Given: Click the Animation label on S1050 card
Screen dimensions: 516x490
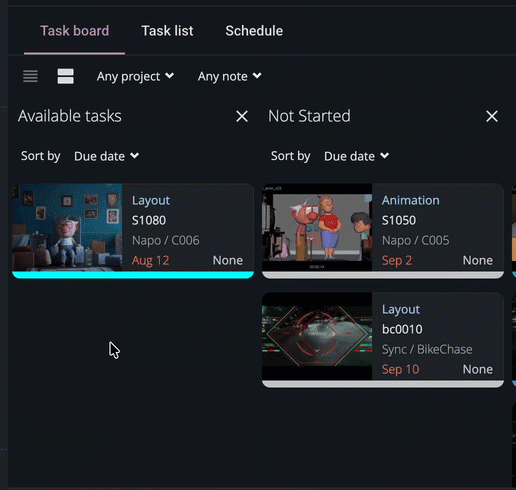Looking at the screenshot, I should 410,200.
